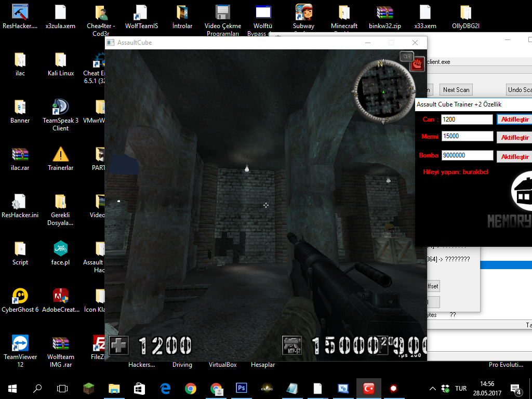The width and height of the screenshot is (532, 399).
Task: Click the Can value field showing 1200
Action: pyautogui.click(x=467, y=119)
